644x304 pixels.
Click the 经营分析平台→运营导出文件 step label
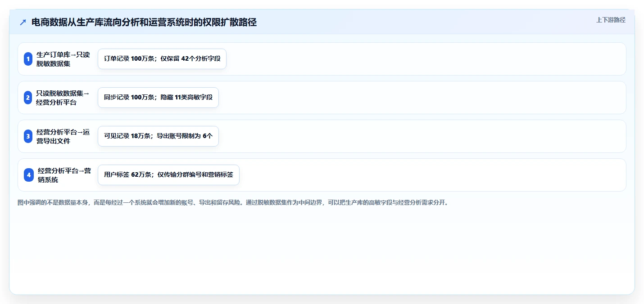tap(63, 136)
